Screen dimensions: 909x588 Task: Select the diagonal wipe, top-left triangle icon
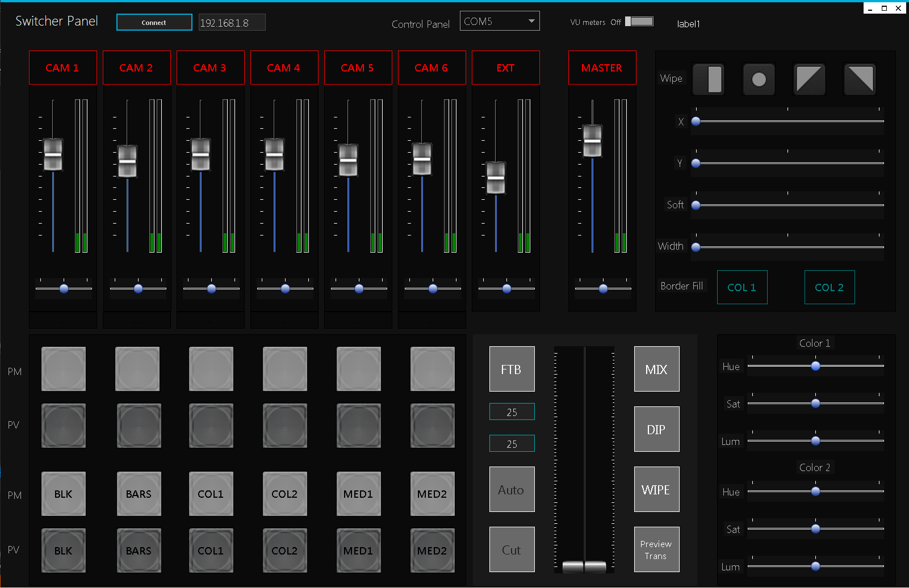(x=810, y=79)
